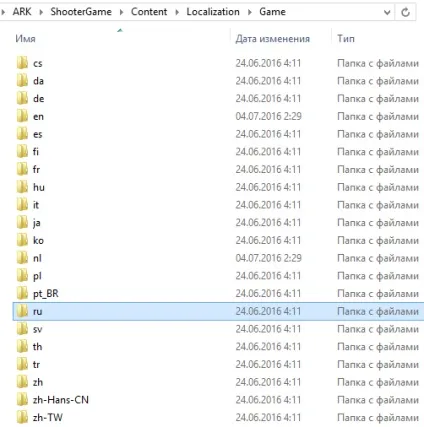Expand the arrow after Content in path
Image resolution: width=424 pixels, height=427 pixels.
pyautogui.click(x=177, y=12)
